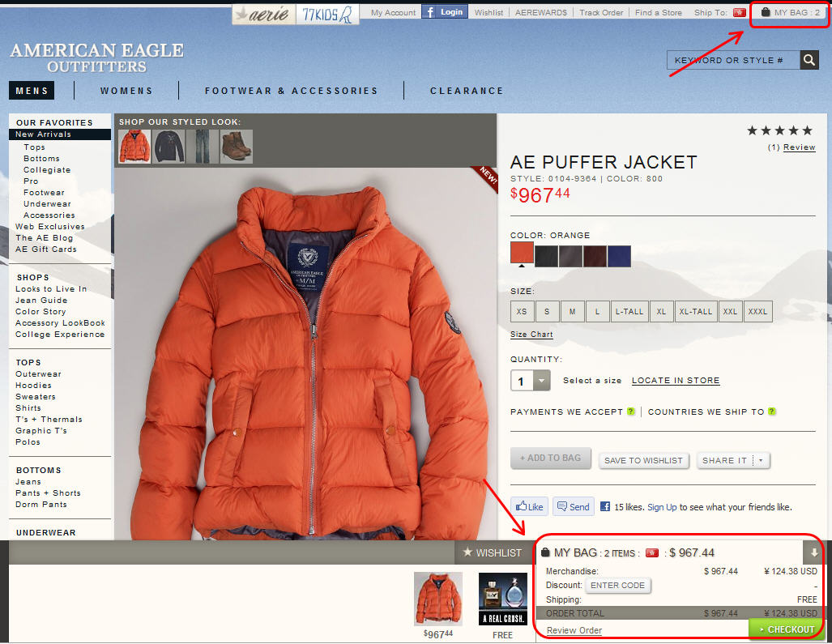The width and height of the screenshot is (832, 644).
Task: Select the orange color swatch
Action: [x=522, y=253]
